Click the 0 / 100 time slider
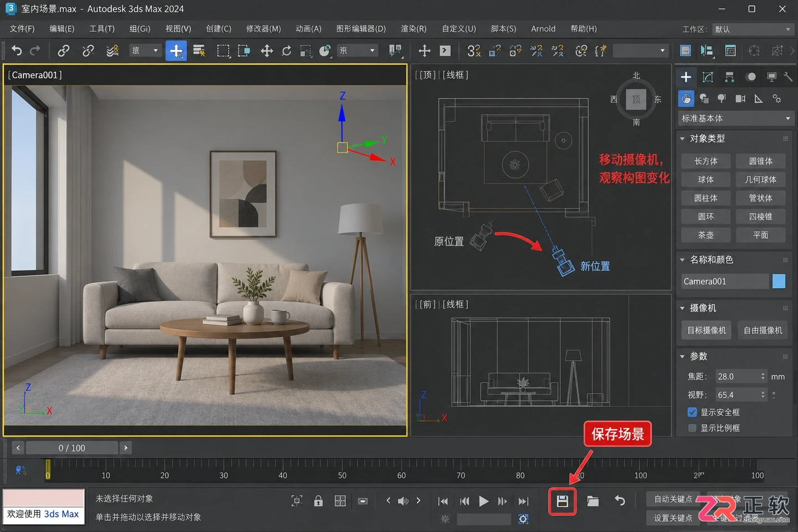 (x=72, y=448)
